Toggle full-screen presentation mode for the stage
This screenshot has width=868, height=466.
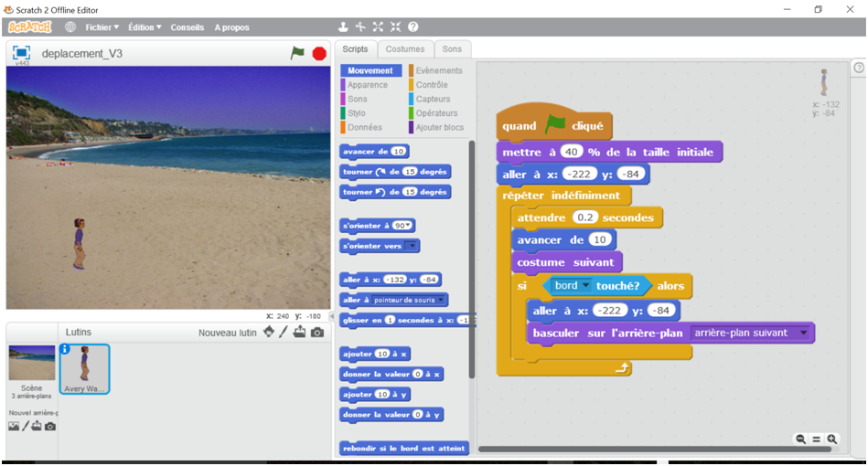click(x=22, y=53)
